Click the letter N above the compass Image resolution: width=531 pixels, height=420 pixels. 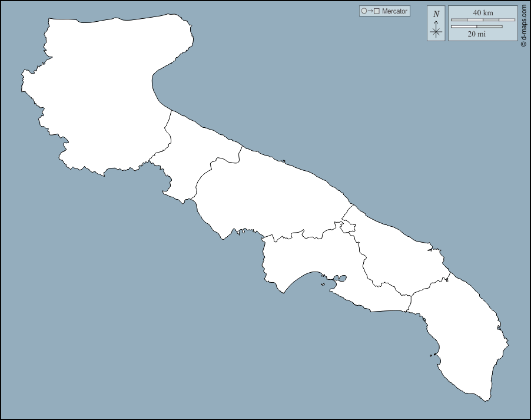(x=436, y=14)
